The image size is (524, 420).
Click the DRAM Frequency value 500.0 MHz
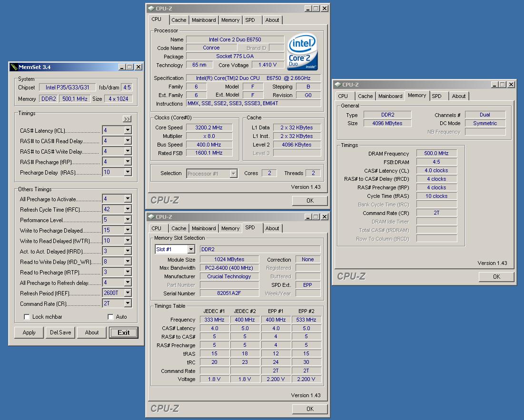click(x=436, y=153)
